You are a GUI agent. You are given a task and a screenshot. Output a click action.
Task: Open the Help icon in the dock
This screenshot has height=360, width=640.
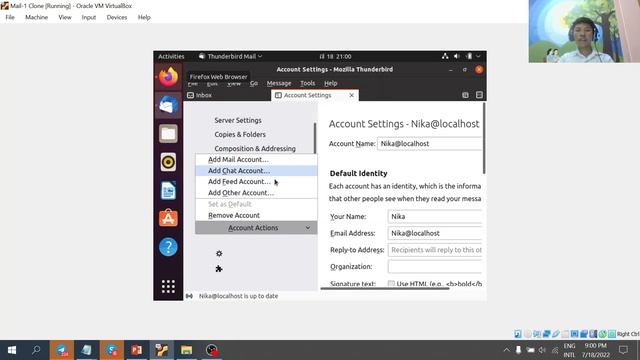(168, 247)
